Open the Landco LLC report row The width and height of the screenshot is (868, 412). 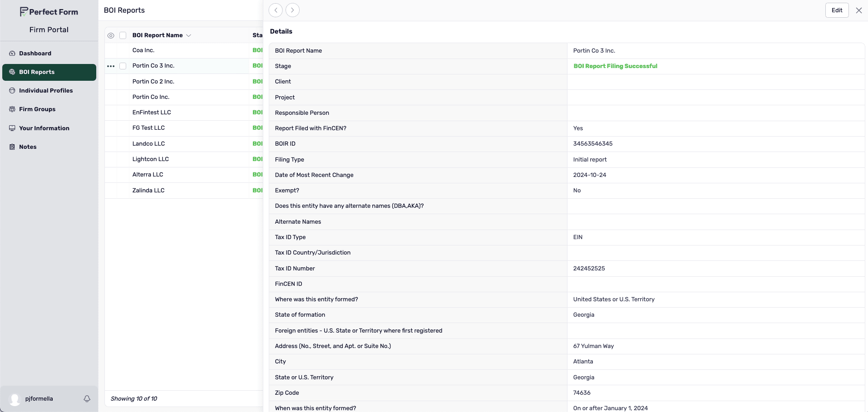tap(184, 144)
